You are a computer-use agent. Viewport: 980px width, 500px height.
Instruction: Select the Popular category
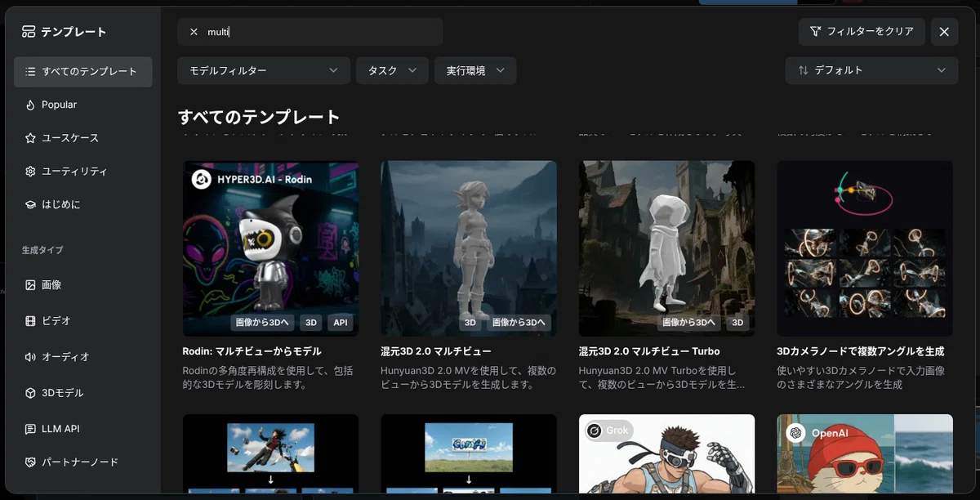click(82, 105)
